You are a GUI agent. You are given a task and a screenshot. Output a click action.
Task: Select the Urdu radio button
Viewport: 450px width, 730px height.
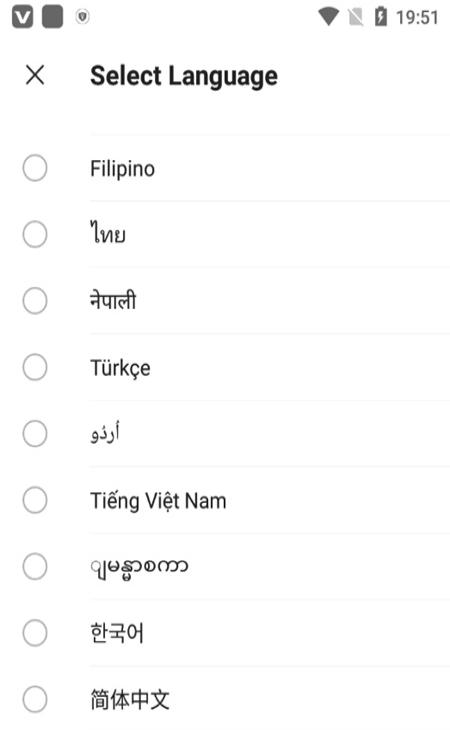point(35,433)
